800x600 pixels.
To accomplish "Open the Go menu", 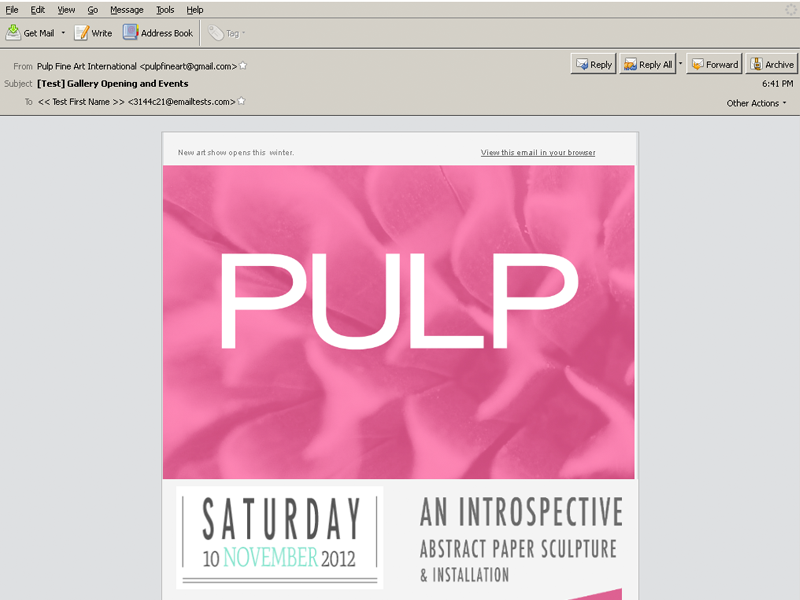I will click(x=92, y=10).
